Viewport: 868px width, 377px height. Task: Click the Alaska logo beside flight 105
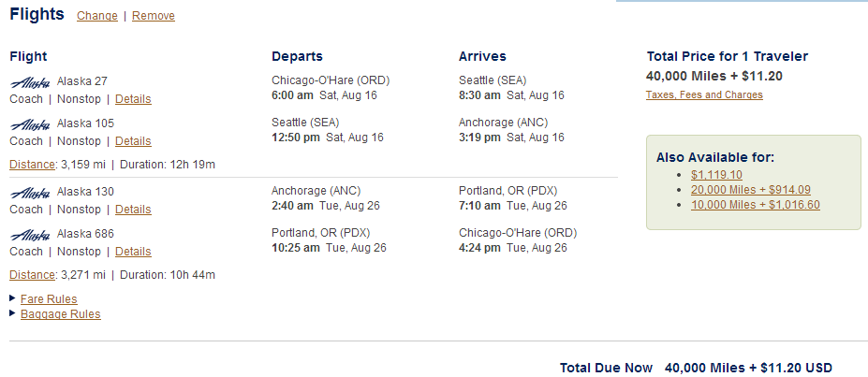[x=30, y=123]
